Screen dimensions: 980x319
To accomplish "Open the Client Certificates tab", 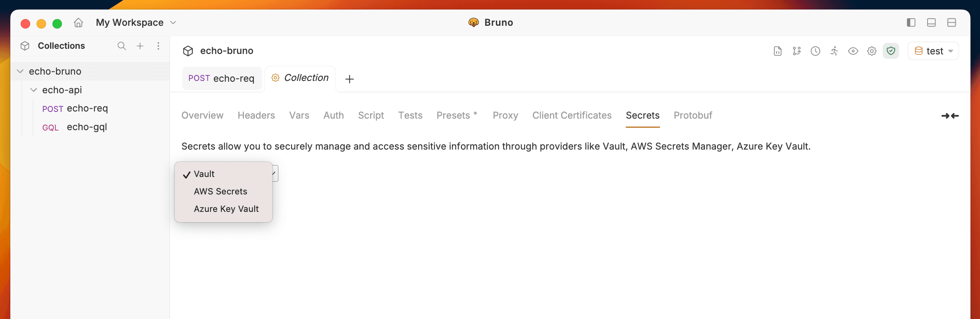I will click(x=572, y=115).
